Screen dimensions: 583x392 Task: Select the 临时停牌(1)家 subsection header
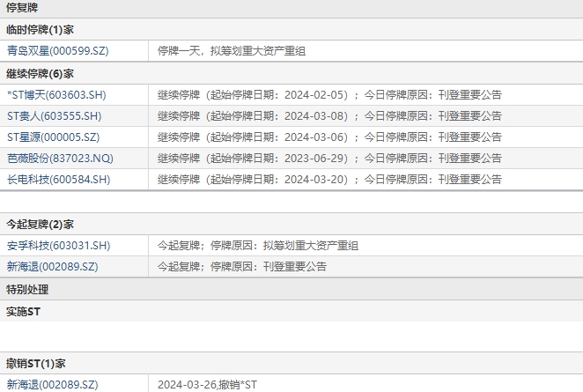(41, 29)
